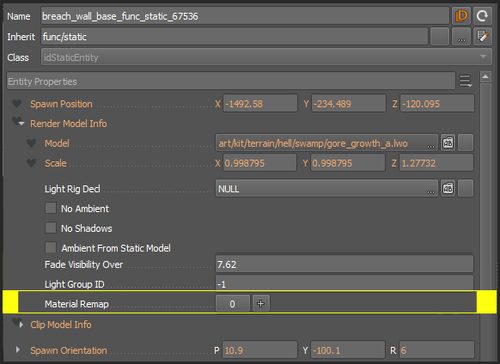The height and width of the screenshot is (364, 500).
Task: Open the asset browser icon beside Model
Action: click(x=448, y=143)
